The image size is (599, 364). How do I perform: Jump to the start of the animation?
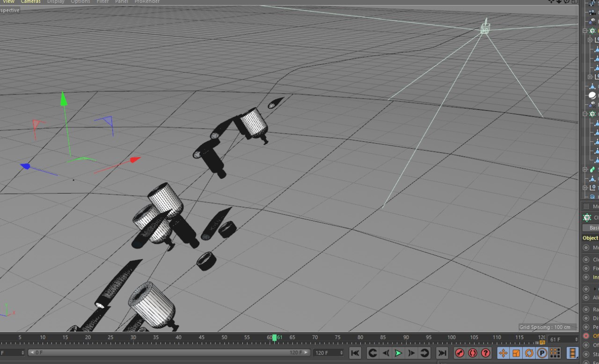355,353
